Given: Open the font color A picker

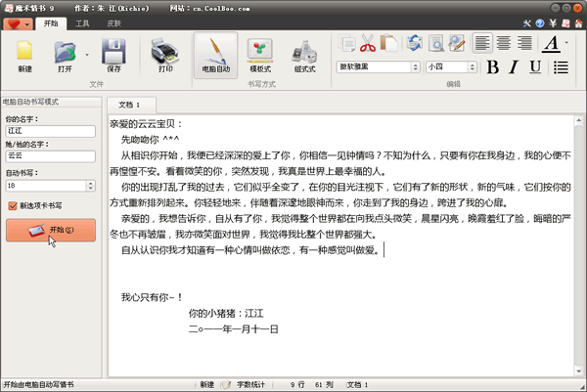Looking at the screenshot, I should tap(551, 43).
